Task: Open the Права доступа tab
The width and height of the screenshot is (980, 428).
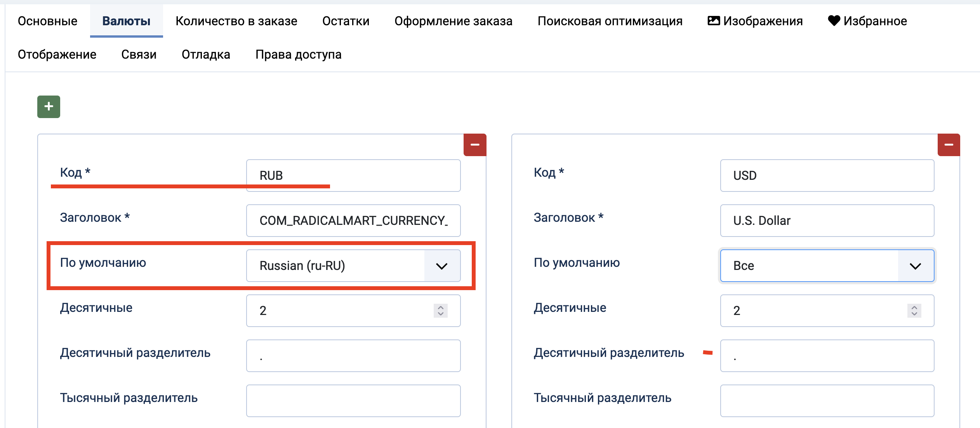Action: [298, 54]
